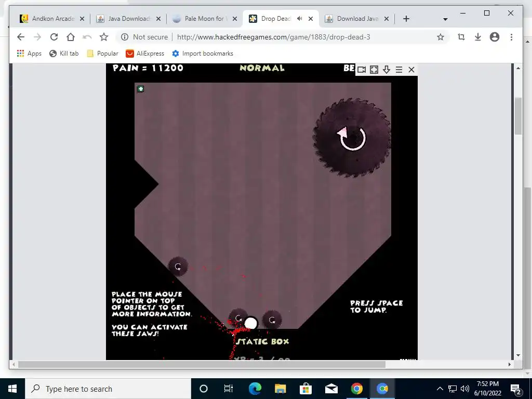Viewport: 532px width, 399px height.
Task: Click the browser back arrow
Action: click(21, 37)
